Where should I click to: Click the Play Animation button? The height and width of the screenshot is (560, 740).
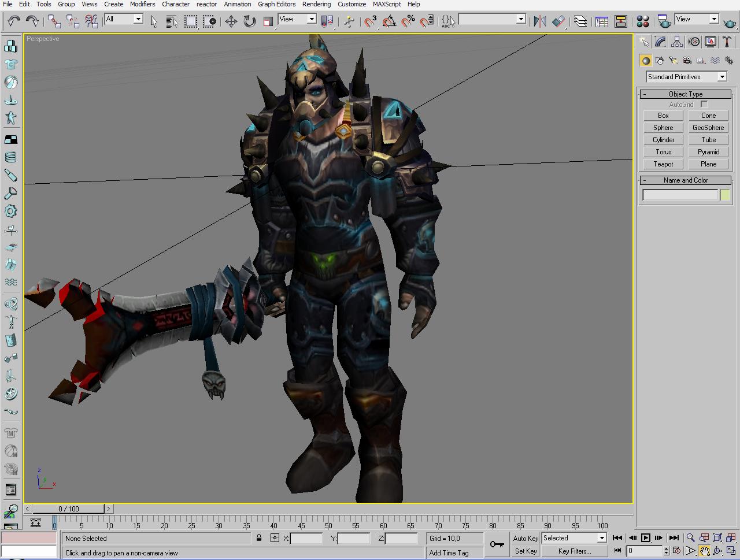[x=646, y=537]
